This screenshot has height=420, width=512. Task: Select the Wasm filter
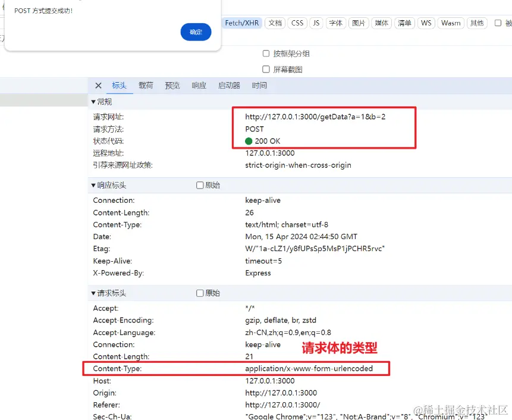click(x=451, y=23)
